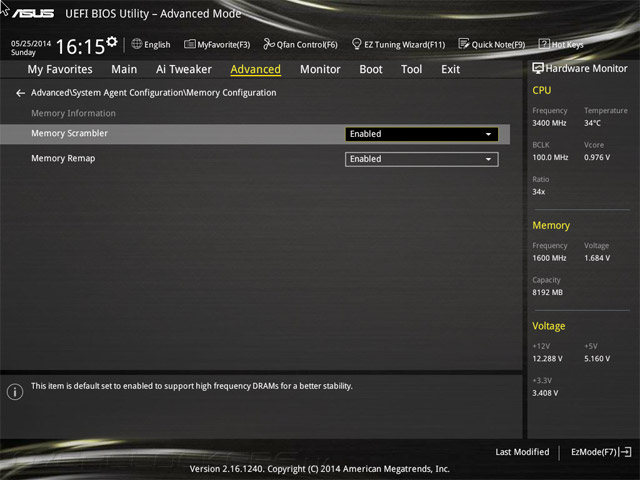Open the Memory Remap dropdown arrow

click(x=488, y=159)
